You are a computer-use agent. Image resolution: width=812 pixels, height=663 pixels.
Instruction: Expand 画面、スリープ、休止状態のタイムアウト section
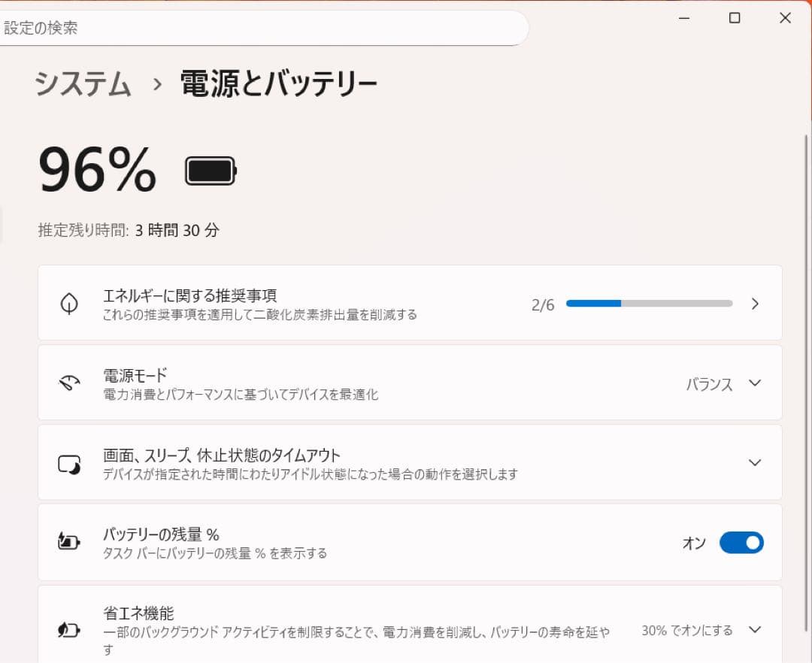pyautogui.click(x=755, y=462)
